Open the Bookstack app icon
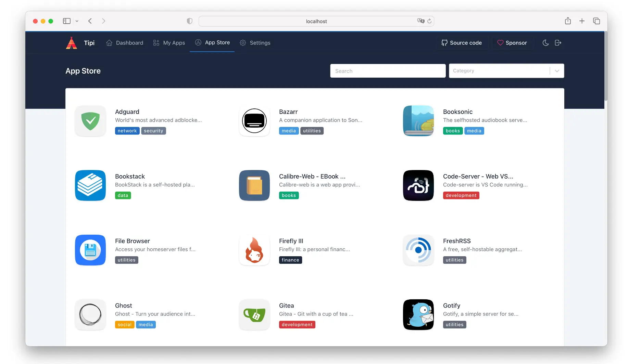 [90, 185]
